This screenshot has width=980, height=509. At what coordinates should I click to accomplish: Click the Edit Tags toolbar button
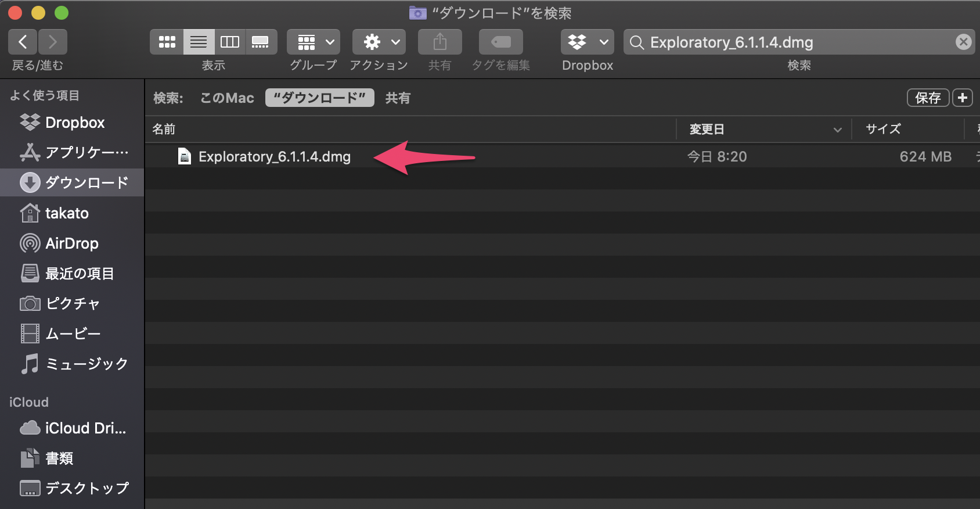pos(501,42)
